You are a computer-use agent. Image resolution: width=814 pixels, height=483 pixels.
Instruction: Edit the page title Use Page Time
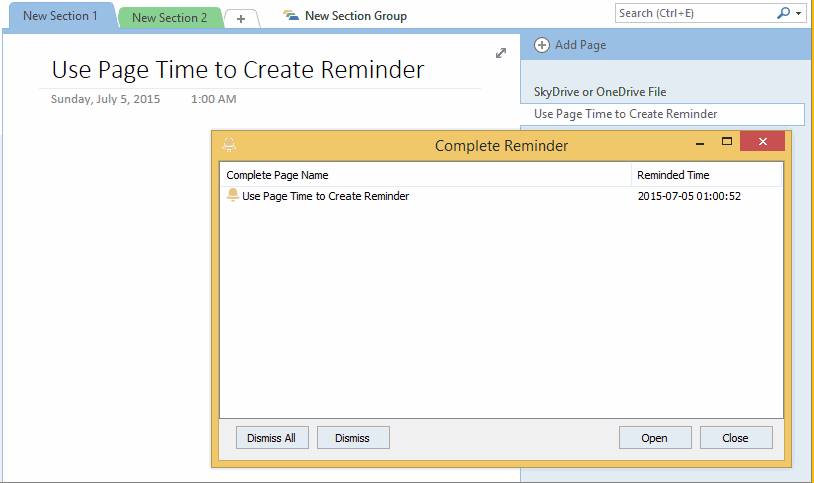238,70
